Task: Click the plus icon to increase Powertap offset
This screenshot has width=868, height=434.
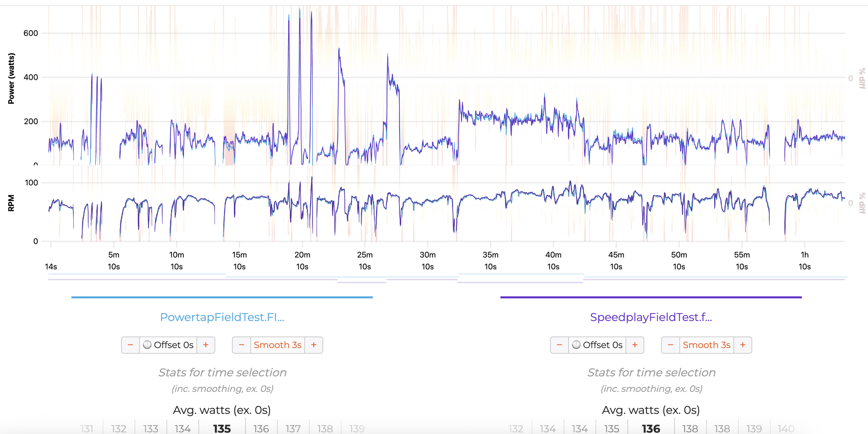Action: (206, 345)
